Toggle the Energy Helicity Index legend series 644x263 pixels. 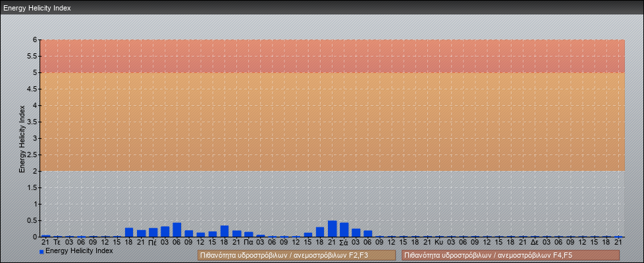[76, 251]
